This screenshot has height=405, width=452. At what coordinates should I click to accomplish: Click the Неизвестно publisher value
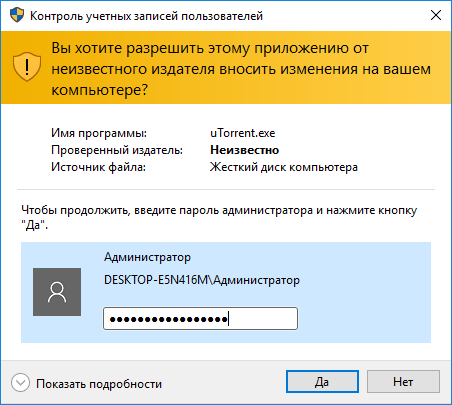click(x=244, y=150)
